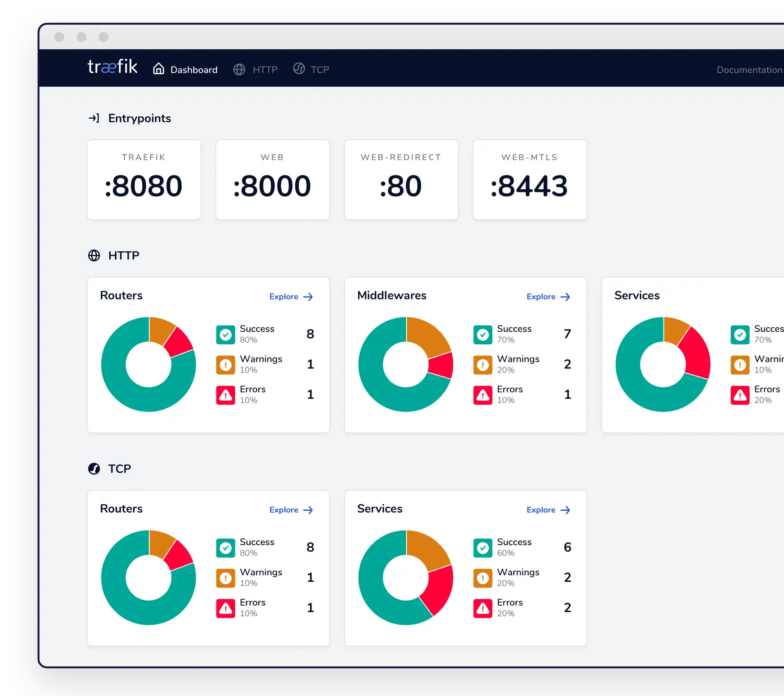Screen dimensions: 784x696
Task: Click the globe icon next to HTTP
Action: tap(240, 69)
